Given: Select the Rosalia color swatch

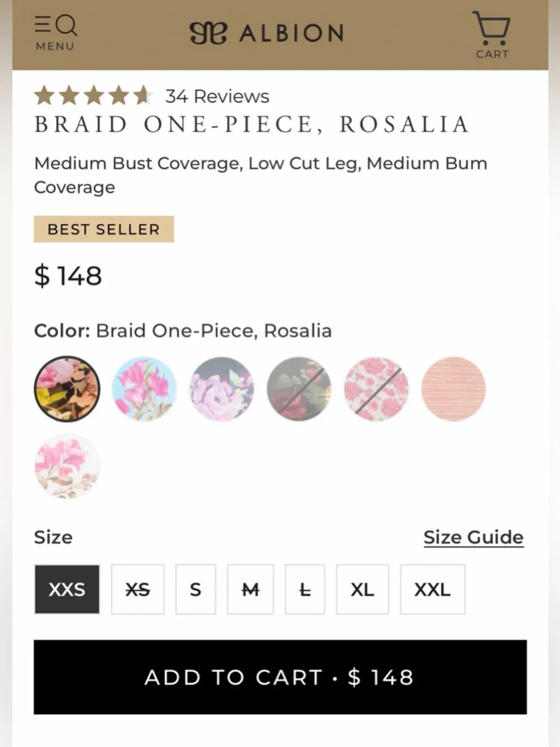Looking at the screenshot, I should pos(67,389).
